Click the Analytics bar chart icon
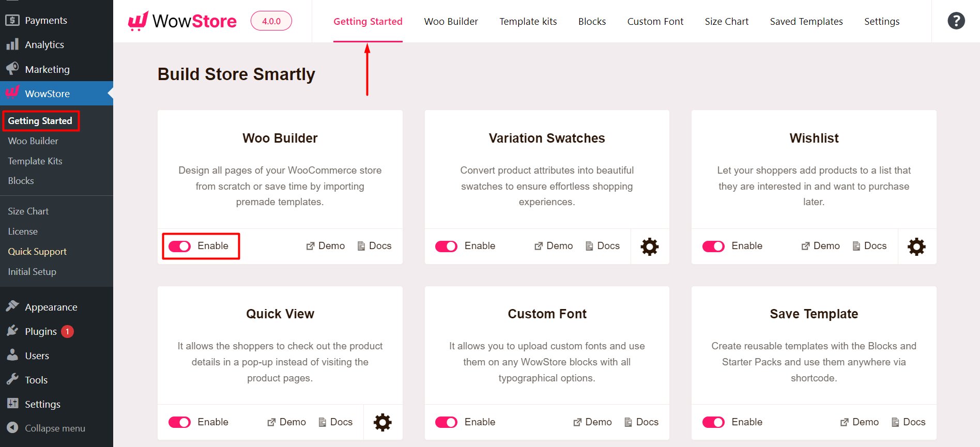Image resolution: width=980 pixels, height=447 pixels. pyautogui.click(x=12, y=44)
